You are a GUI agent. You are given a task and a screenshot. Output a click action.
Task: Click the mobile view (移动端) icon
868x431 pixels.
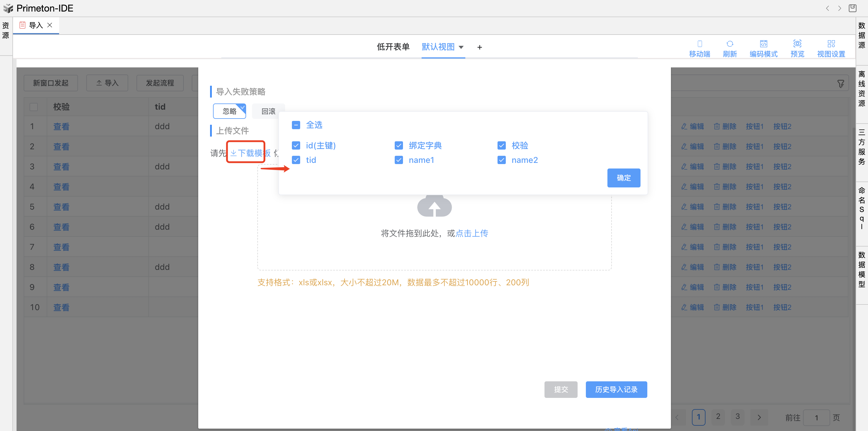700,44
